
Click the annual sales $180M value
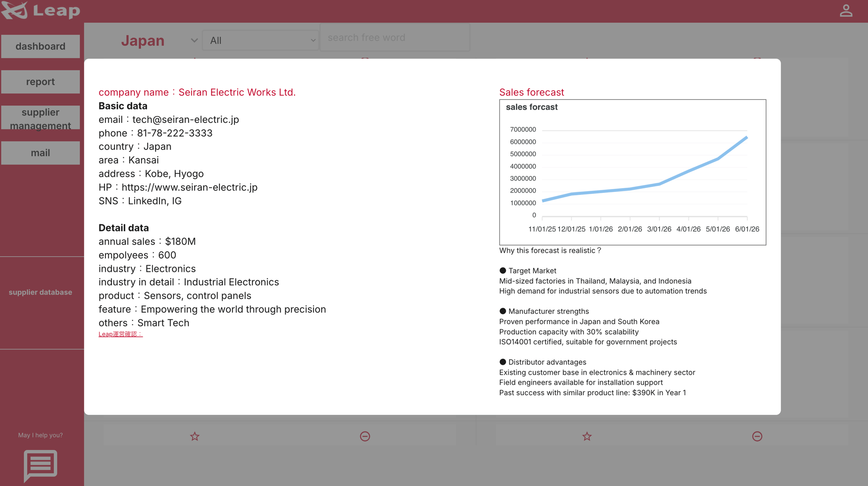point(180,241)
